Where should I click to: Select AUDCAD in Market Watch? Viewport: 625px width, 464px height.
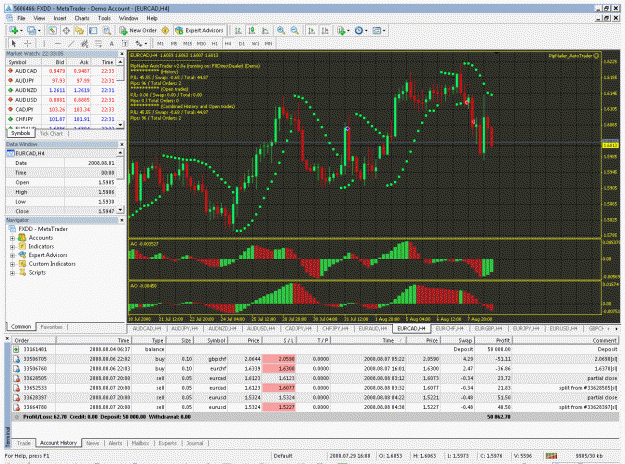pyautogui.click(x=61, y=71)
